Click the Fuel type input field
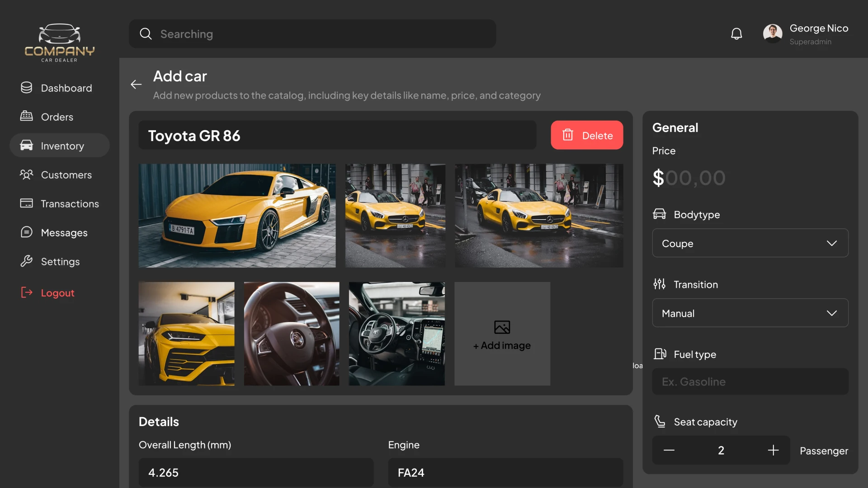 click(750, 381)
